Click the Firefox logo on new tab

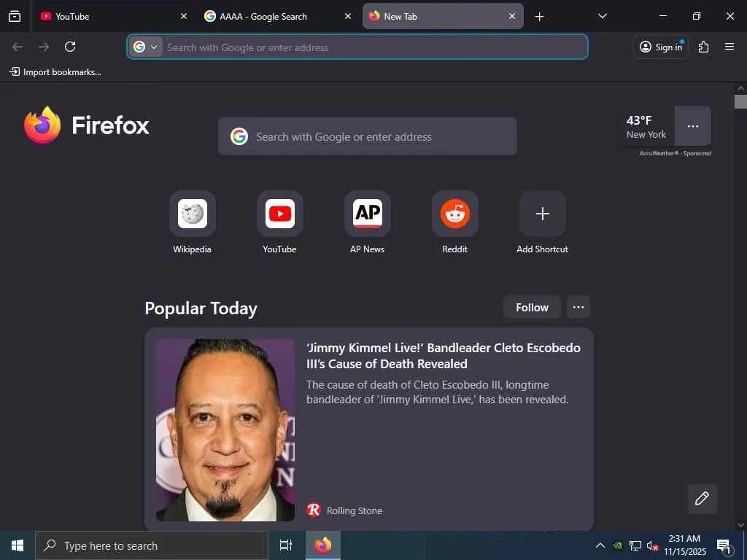click(87, 125)
